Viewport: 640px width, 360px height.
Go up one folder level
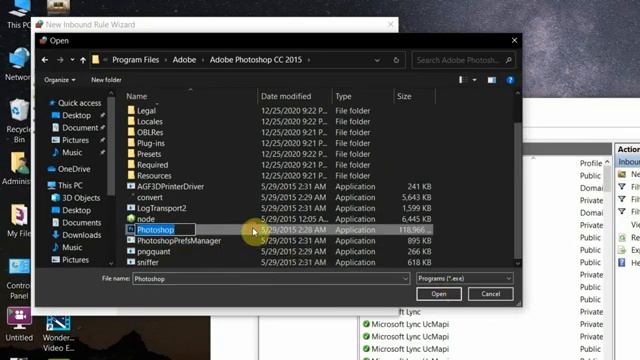pyautogui.click(x=83, y=60)
